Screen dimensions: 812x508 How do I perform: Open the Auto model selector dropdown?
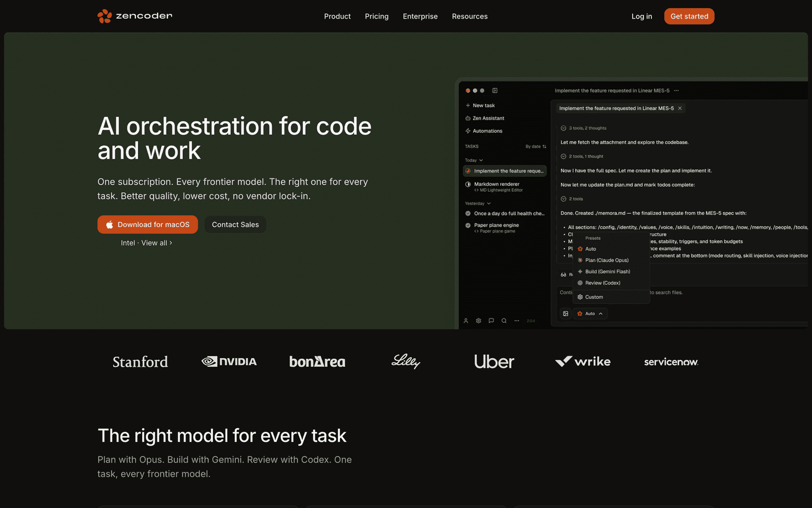click(590, 314)
